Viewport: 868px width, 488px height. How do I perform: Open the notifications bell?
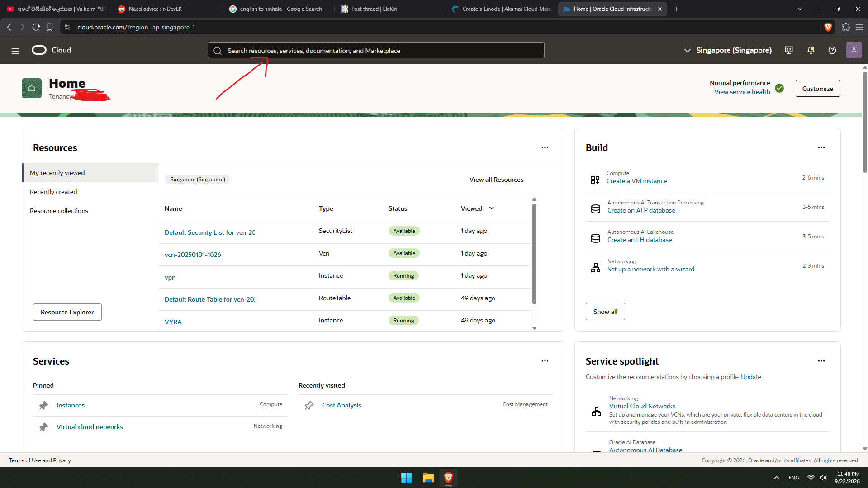coord(811,50)
